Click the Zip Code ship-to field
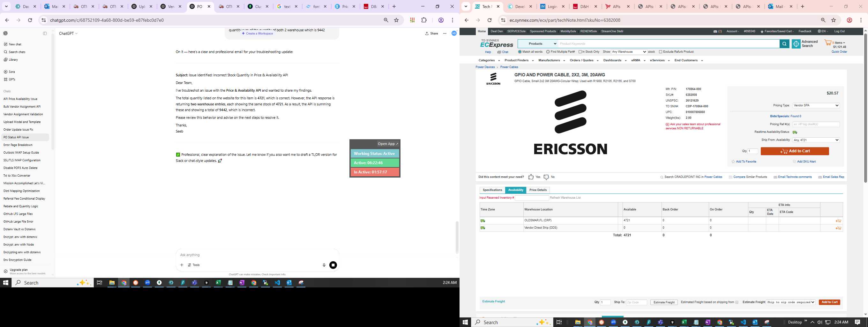 [x=637, y=302]
